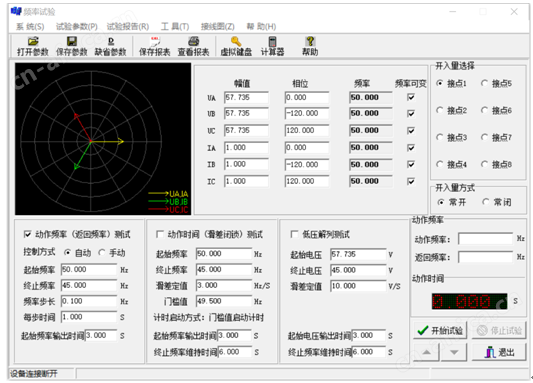Open the 试验参数(P) menu

[76, 27]
